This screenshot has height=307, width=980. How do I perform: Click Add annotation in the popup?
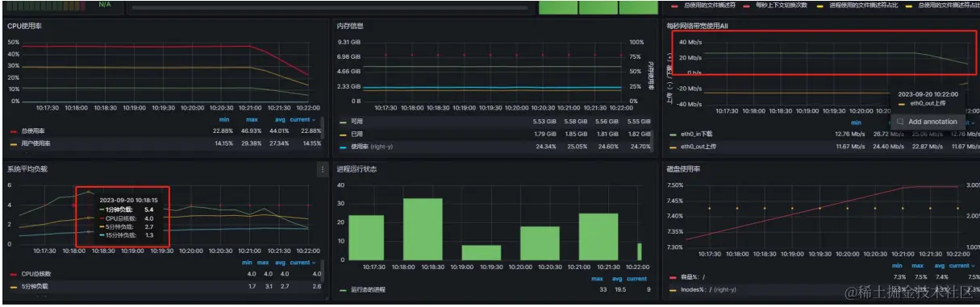(x=932, y=122)
